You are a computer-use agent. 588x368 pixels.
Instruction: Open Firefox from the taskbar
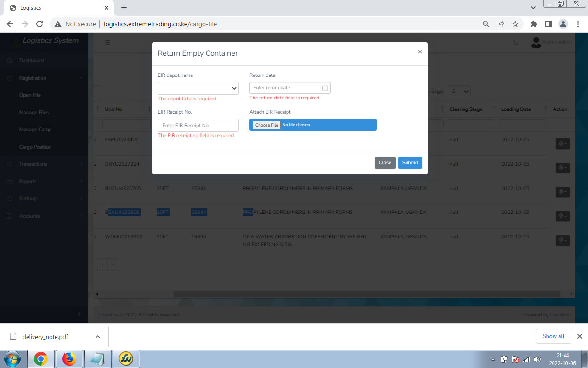(x=69, y=359)
